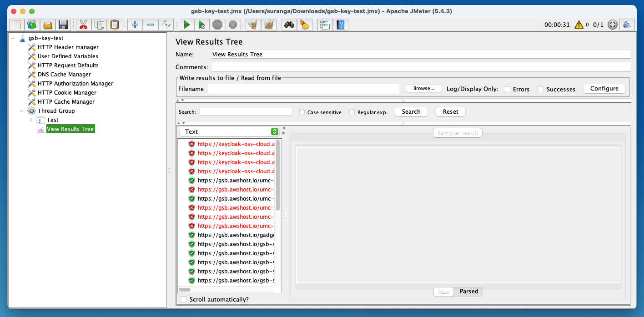Enable the Errors-only display filter
644x317 pixels.
click(507, 89)
